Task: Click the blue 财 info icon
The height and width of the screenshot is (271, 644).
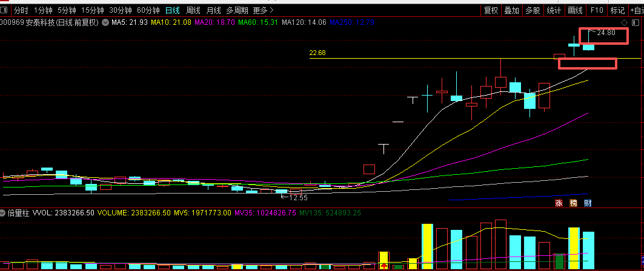Action: [588, 203]
